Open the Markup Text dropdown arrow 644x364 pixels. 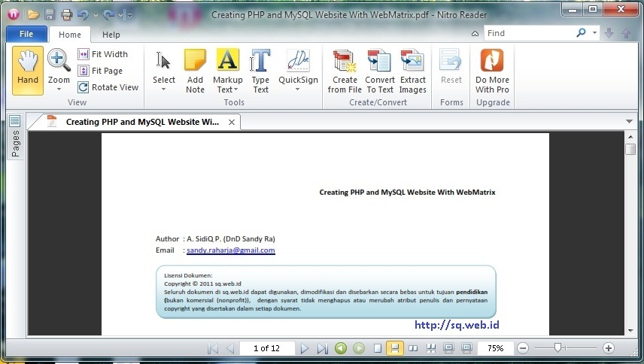click(235, 89)
